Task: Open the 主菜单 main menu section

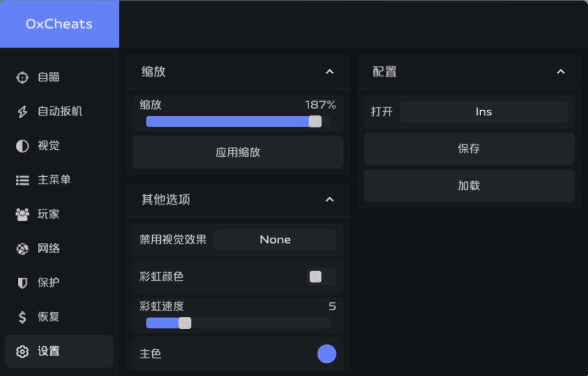Action: pos(22,180)
